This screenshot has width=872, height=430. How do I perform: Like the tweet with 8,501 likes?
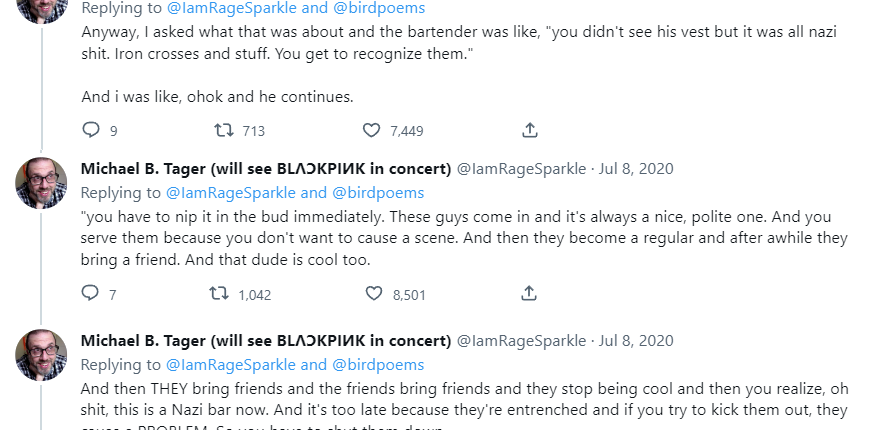pos(374,294)
